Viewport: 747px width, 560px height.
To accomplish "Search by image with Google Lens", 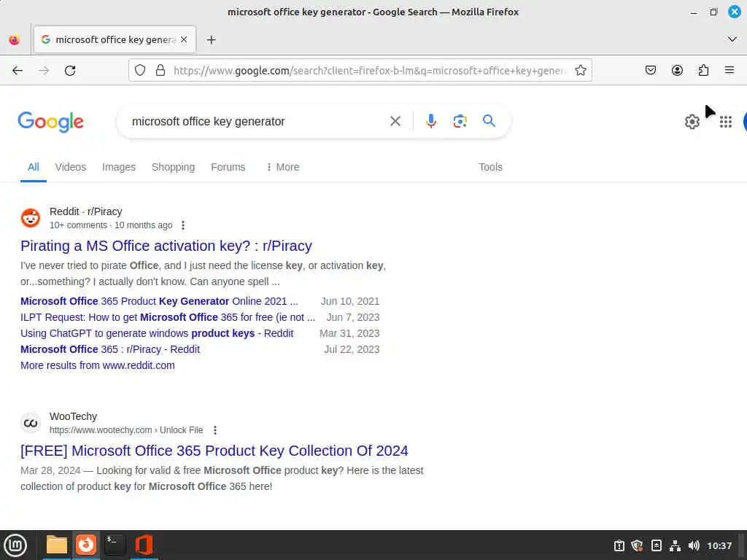I will point(460,122).
